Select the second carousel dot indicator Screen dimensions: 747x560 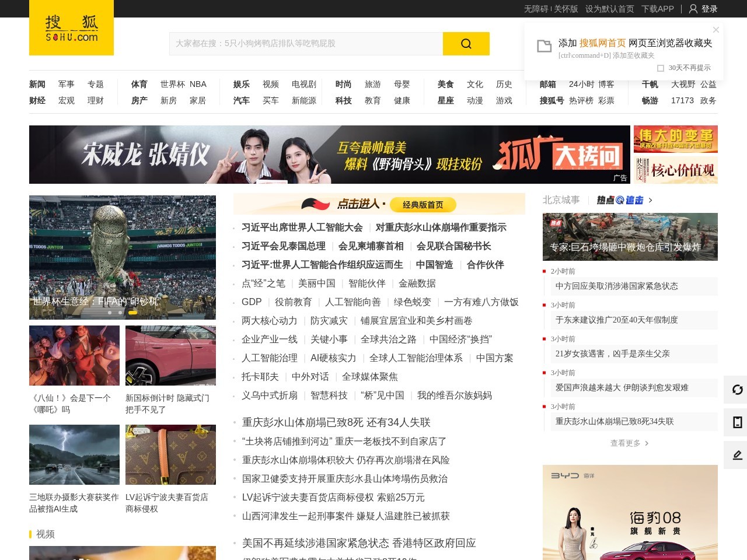(x=120, y=313)
